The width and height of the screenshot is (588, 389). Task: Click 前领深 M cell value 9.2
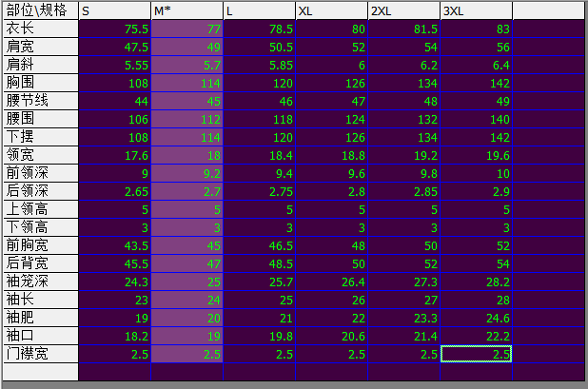[x=187, y=173]
